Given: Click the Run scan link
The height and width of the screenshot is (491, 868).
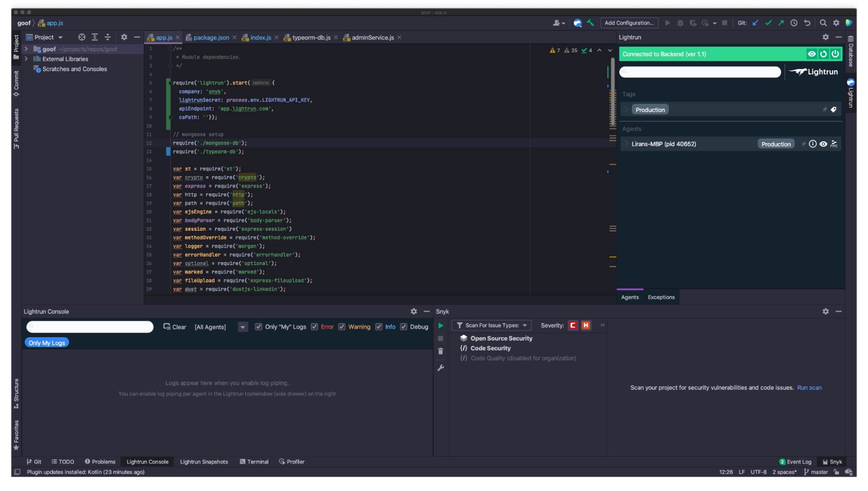Looking at the screenshot, I should 809,387.
